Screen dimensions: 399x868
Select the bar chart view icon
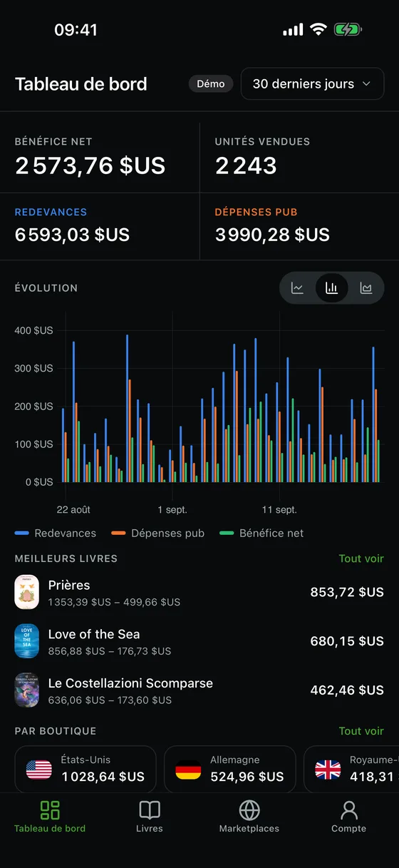tap(331, 288)
